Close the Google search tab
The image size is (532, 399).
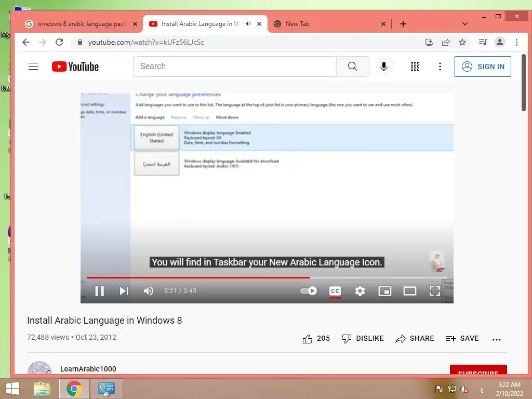135,24
